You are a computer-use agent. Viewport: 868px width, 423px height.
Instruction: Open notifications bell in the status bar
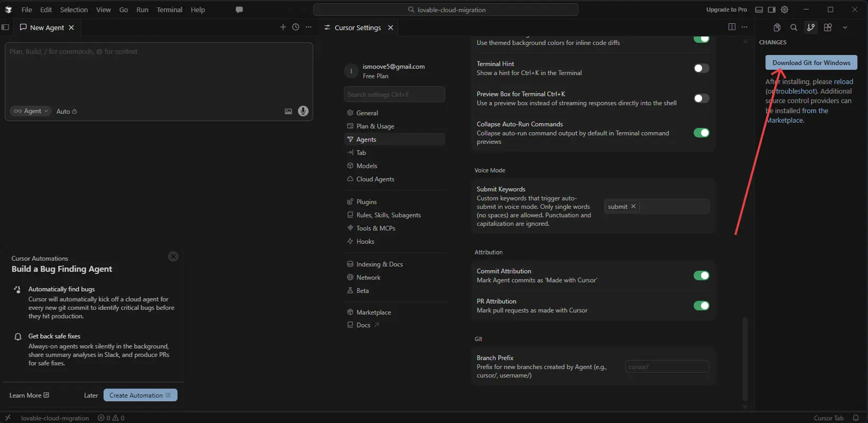tap(856, 418)
